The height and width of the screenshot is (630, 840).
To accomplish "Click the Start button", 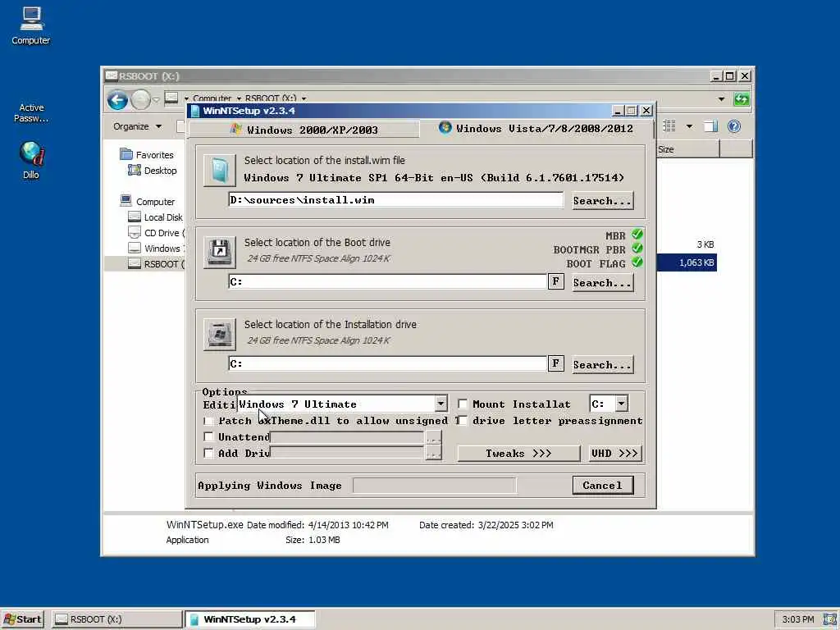I will 22,619.
